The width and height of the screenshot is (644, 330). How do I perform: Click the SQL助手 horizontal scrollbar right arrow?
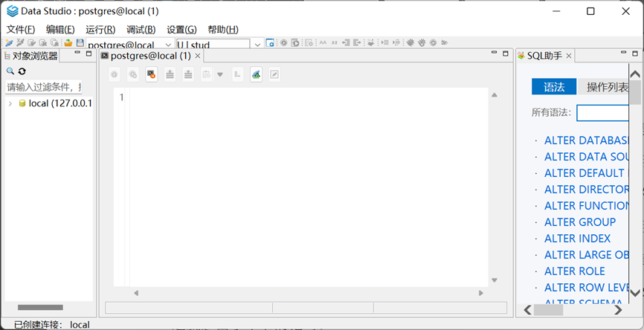618,310
